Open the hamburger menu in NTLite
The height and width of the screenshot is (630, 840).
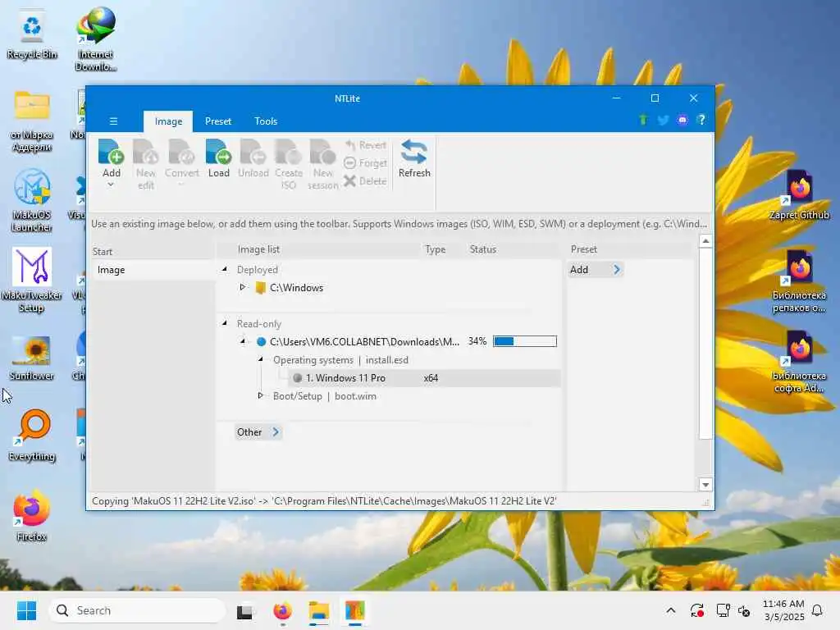point(113,121)
